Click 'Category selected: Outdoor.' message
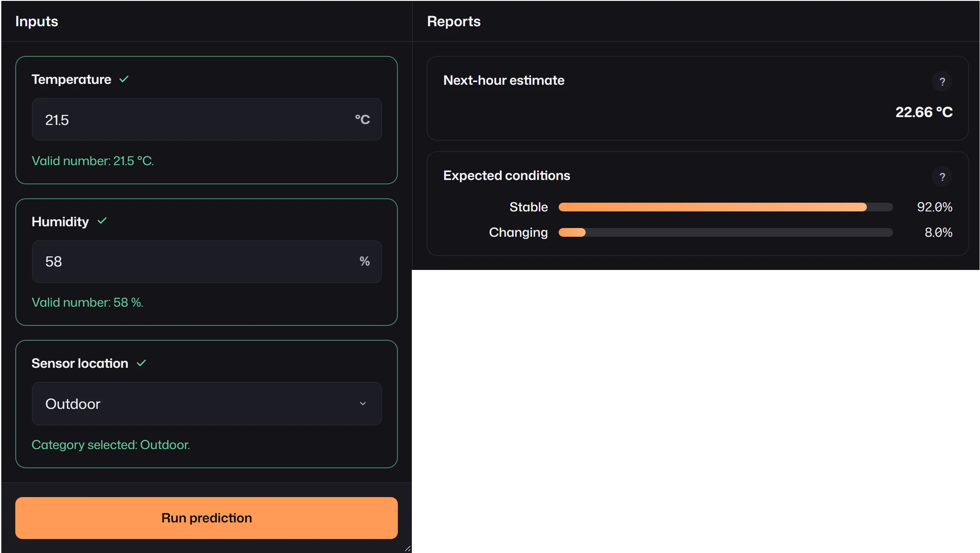 110,445
